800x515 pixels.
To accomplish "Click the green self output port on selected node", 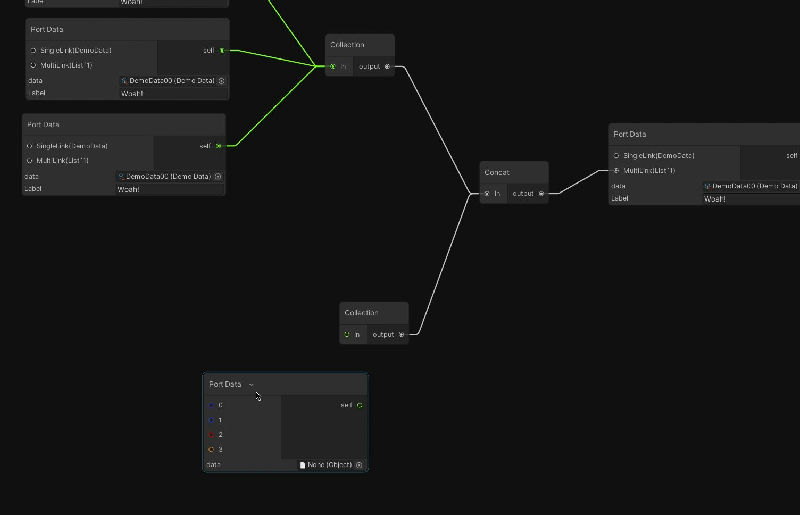I will 359,405.
